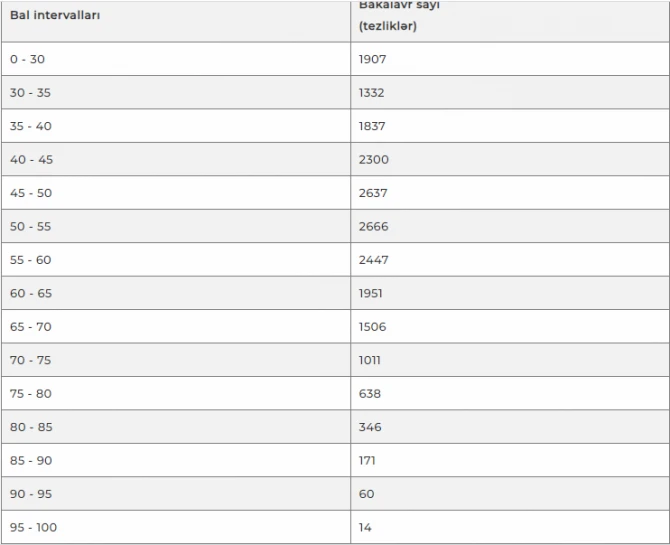The image size is (670, 545).
Task: Click the '55 - 60' interval cell
Action: point(176,259)
